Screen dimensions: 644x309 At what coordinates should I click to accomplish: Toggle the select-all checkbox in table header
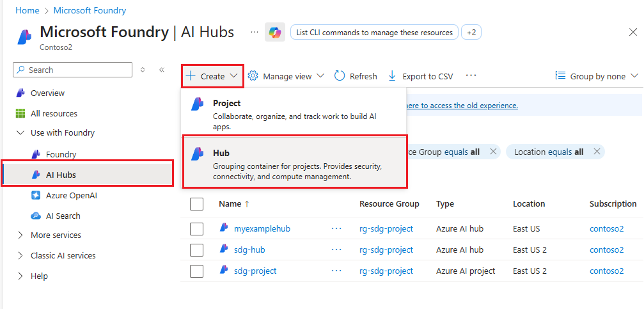[197, 204]
